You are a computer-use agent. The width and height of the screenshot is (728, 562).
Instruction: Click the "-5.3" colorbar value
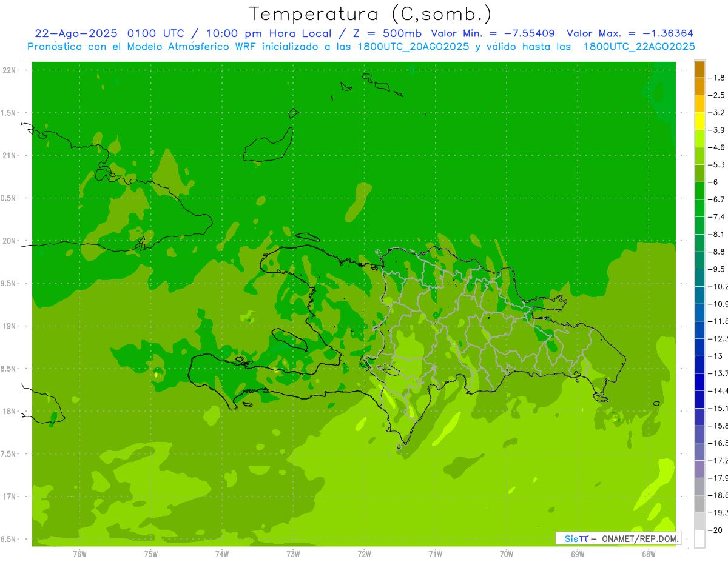coord(718,164)
